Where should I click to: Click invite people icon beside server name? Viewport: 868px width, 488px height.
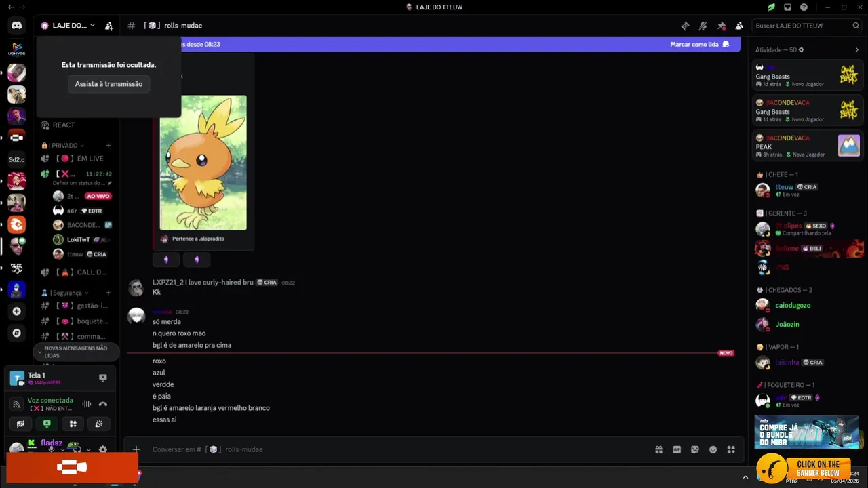108,26
